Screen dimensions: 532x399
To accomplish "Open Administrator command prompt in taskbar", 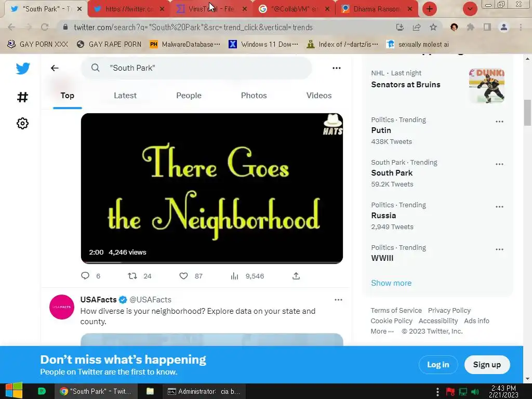I will click(204, 391).
